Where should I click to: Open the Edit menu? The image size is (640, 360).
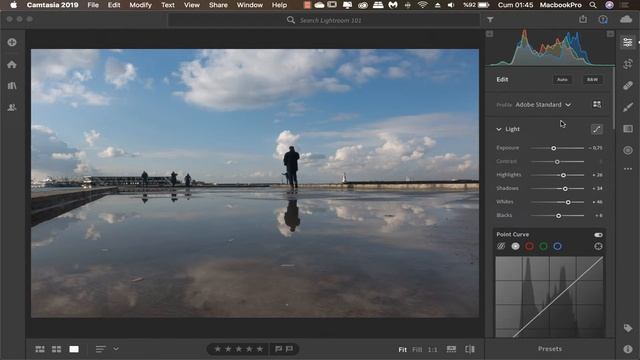(x=114, y=5)
